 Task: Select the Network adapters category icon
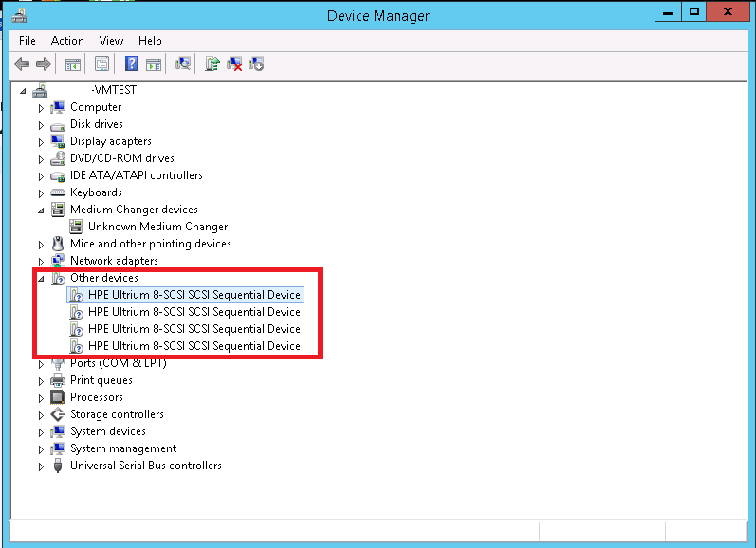tap(58, 261)
